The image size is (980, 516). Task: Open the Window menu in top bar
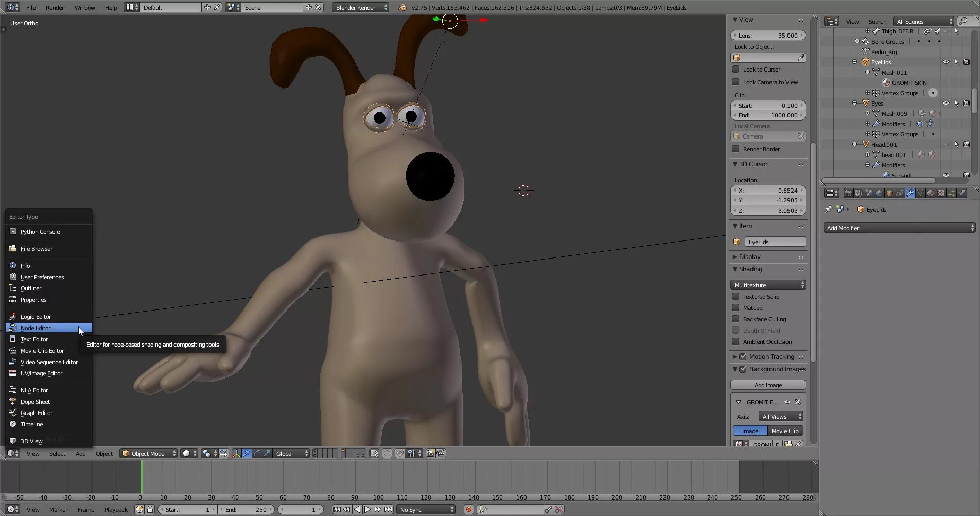(84, 7)
